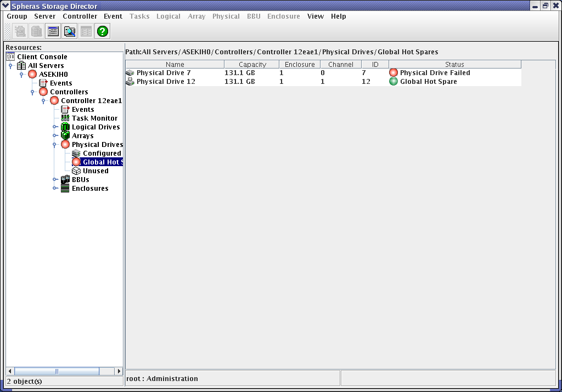Click the Physical Drive 12 disk icon
This screenshot has width=562, height=392.
130,82
